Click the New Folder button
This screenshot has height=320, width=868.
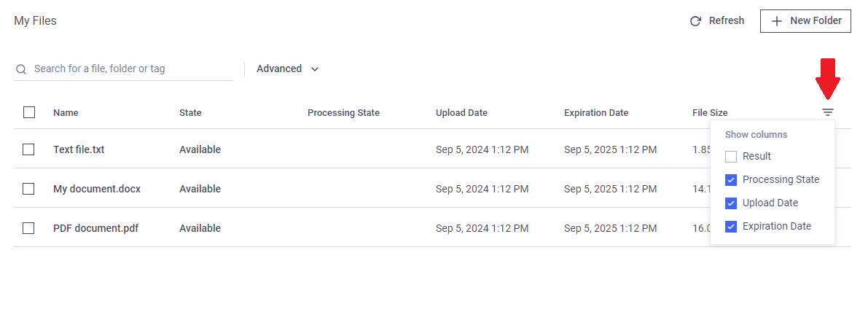pyautogui.click(x=805, y=21)
